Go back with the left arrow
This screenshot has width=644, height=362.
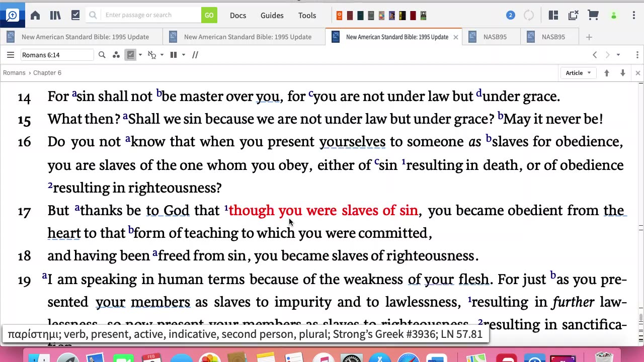click(x=595, y=55)
